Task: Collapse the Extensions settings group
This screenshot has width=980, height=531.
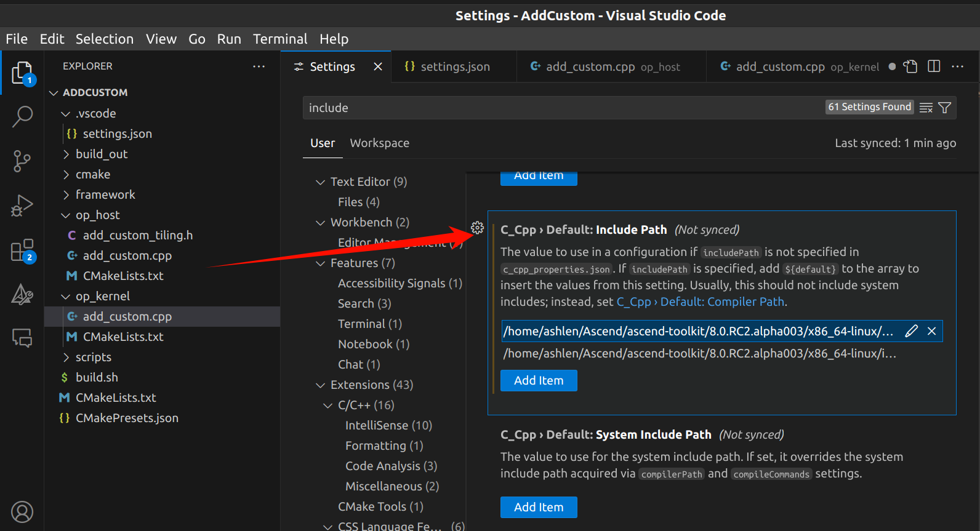Action: click(320, 385)
